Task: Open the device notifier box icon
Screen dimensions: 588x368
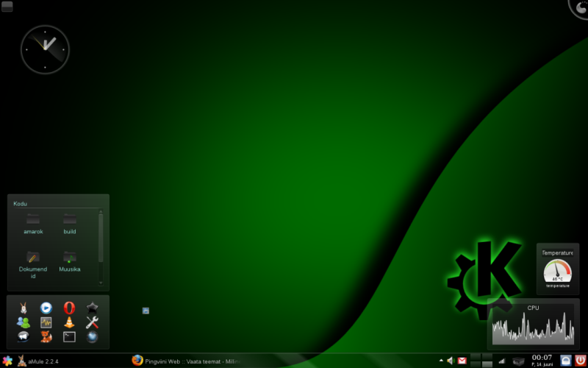Action: coord(518,361)
